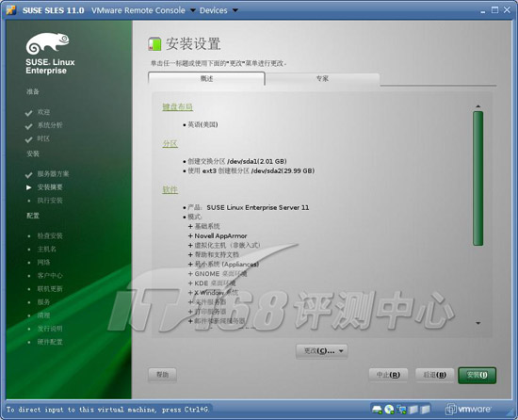This screenshot has width=518, height=420.
Task: Click the 英语(美国) keyboard entry
Action: 202,124
